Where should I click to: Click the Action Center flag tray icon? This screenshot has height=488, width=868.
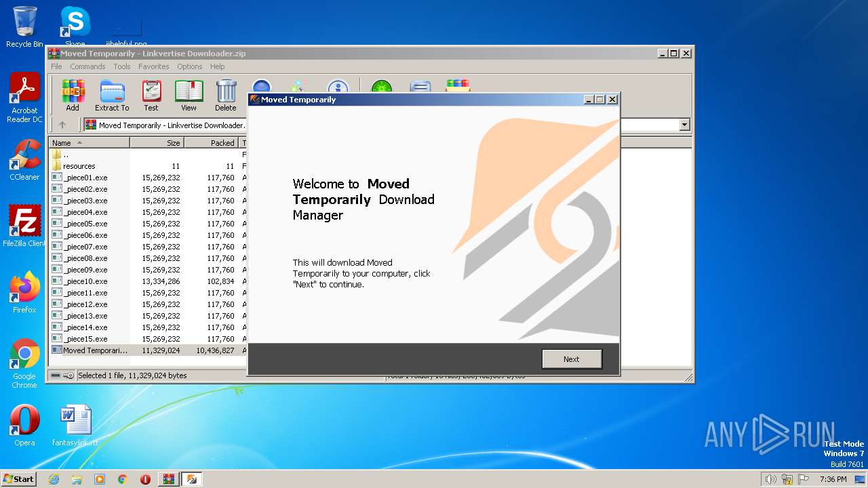[803, 479]
